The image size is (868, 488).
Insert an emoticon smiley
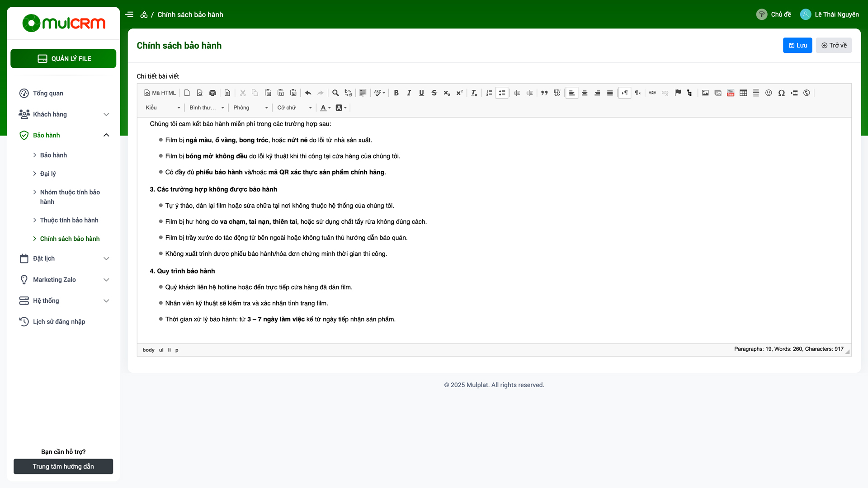click(x=769, y=93)
